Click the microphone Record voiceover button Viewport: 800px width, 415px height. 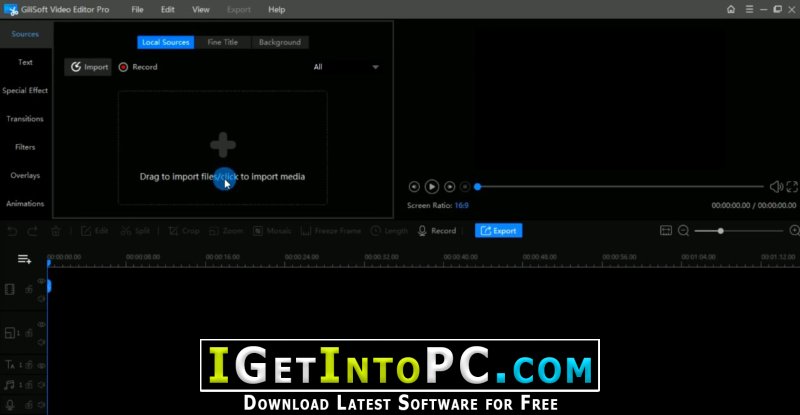437,231
